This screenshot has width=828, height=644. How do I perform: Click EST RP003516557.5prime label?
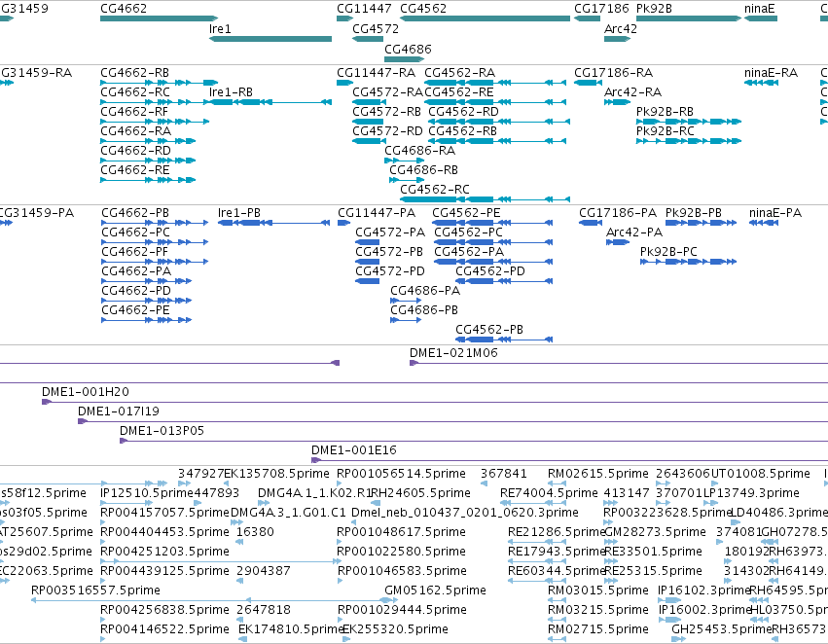coord(95,590)
